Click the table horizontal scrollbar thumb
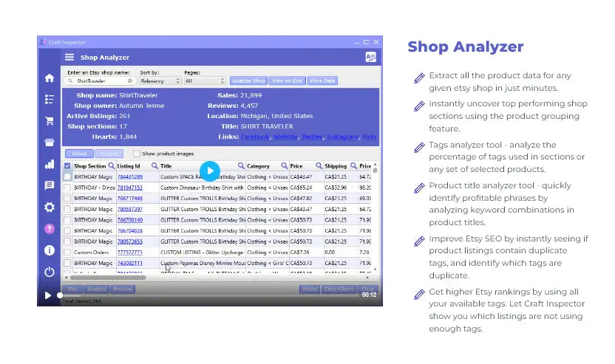The width and height of the screenshot is (615, 364). point(107,278)
